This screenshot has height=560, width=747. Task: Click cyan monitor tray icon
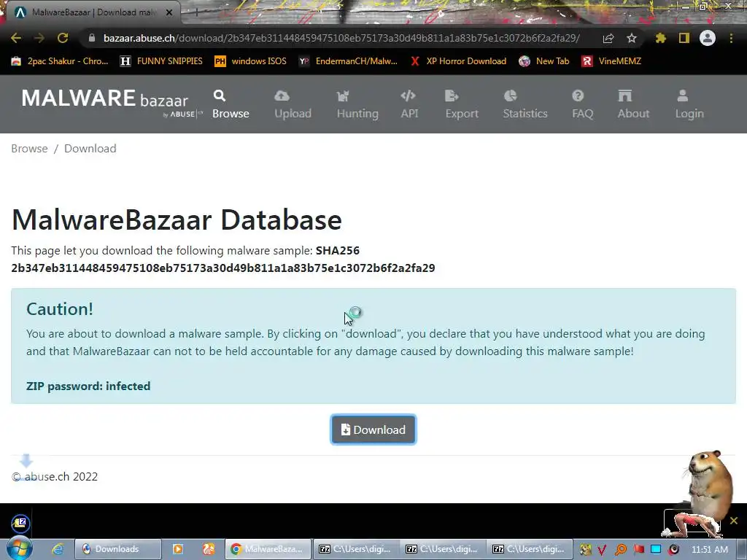(656, 550)
